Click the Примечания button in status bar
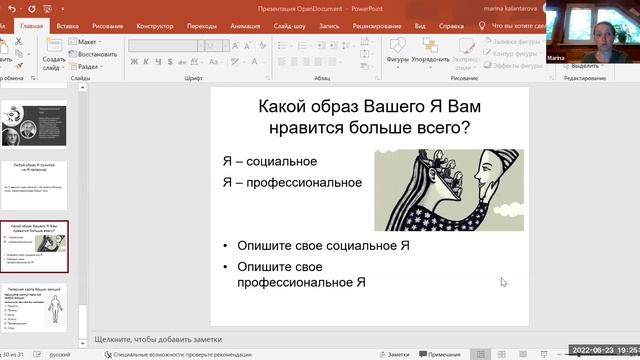The width and height of the screenshot is (640, 360). (x=440, y=354)
